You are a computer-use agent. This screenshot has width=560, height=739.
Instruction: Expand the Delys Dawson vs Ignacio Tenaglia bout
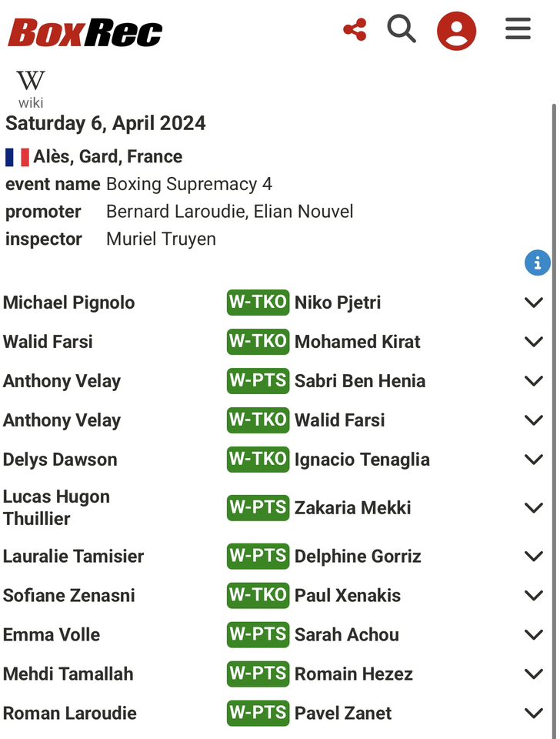pyautogui.click(x=534, y=460)
